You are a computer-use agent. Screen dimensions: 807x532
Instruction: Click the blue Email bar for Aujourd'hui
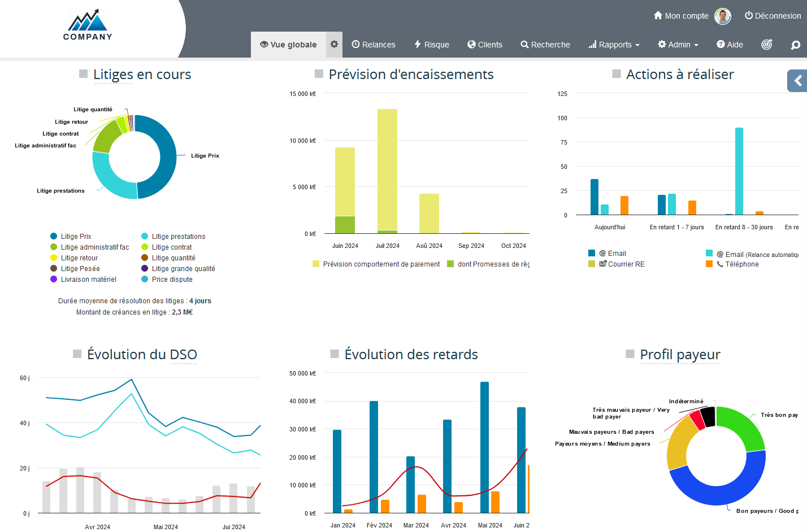pyautogui.click(x=595, y=197)
